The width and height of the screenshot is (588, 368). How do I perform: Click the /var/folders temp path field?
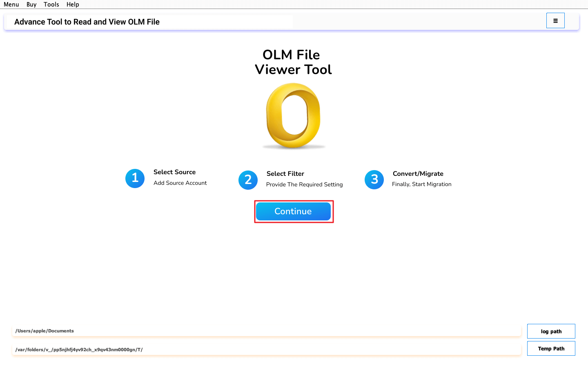[x=267, y=350]
